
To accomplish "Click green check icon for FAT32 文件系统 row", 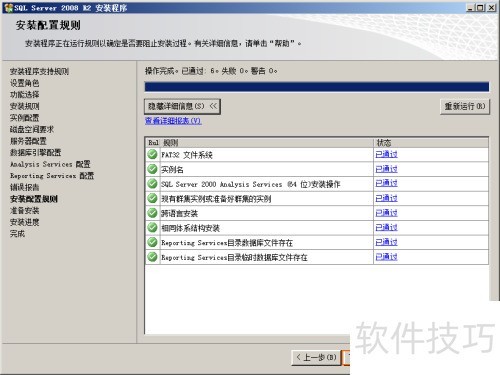I will point(152,154).
